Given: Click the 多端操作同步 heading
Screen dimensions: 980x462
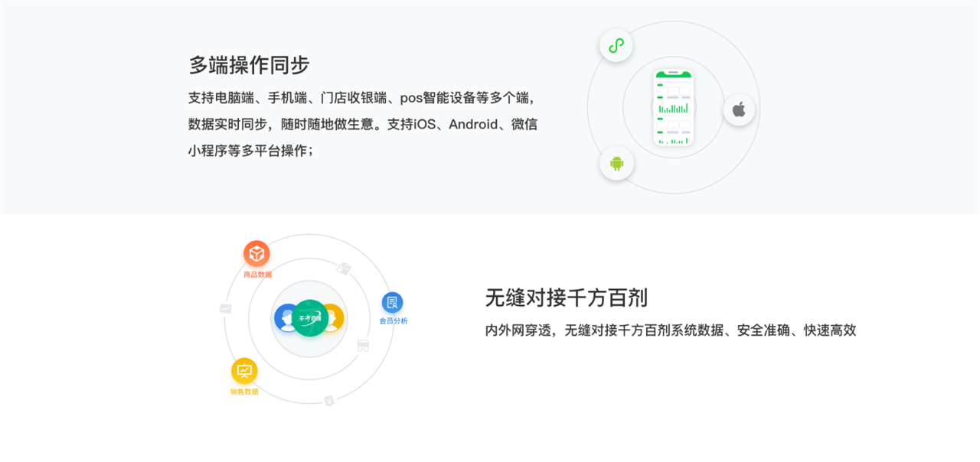Looking at the screenshot, I should point(249,65).
